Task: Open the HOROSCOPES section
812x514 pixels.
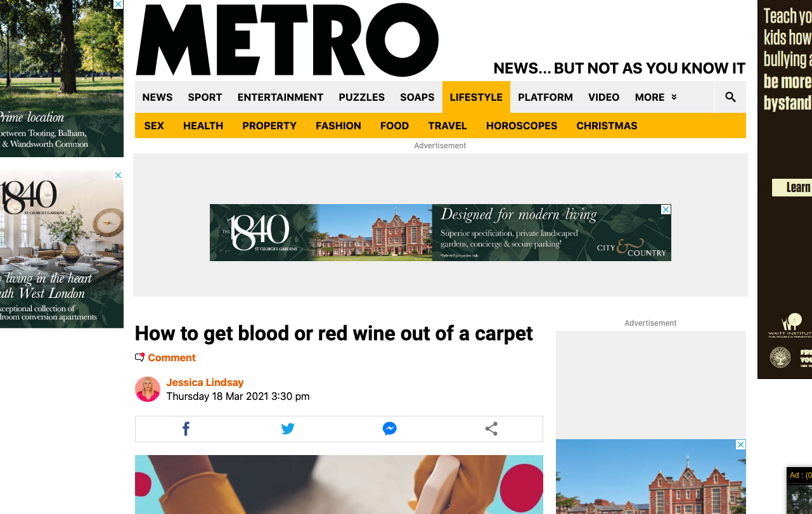Action: tap(522, 125)
